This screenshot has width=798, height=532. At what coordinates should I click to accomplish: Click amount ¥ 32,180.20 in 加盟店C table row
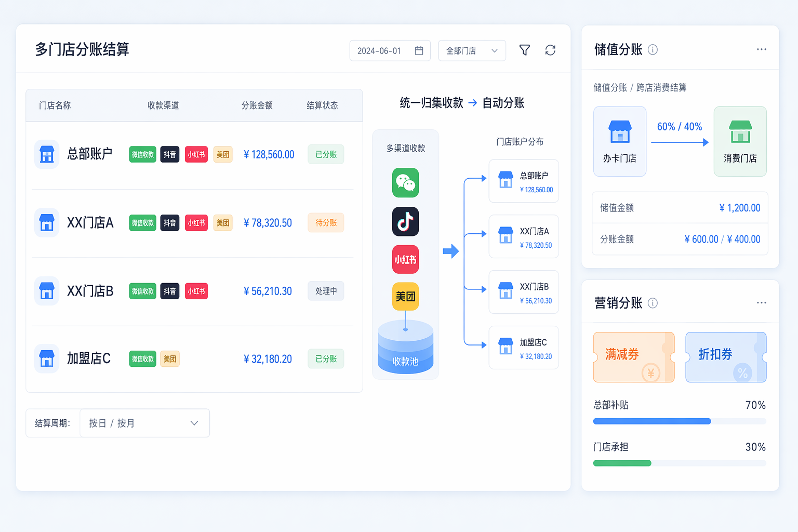click(268, 359)
